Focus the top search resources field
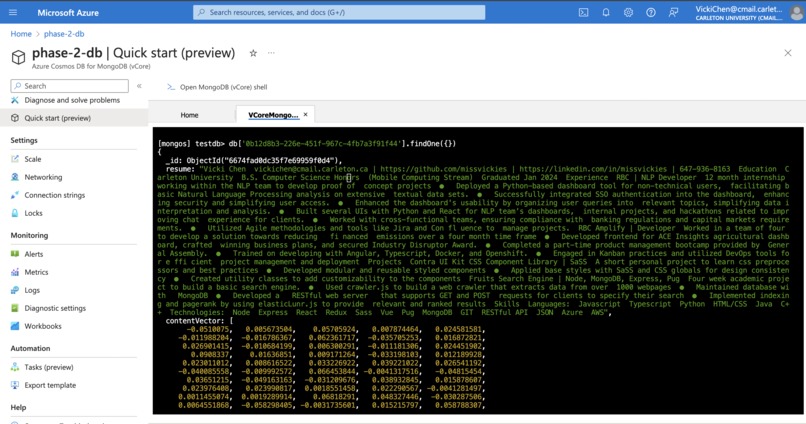Image resolution: width=806 pixels, height=424 pixels. [339, 12]
